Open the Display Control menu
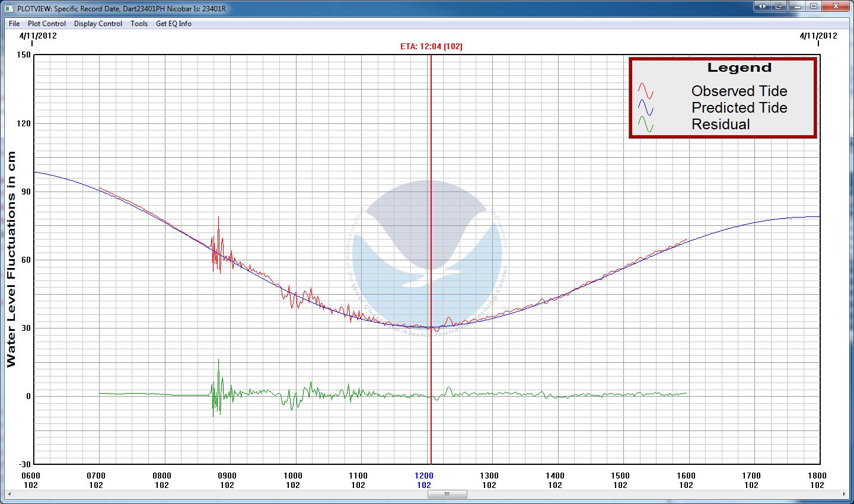Image resolution: width=854 pixels, height=504 pixels. click(98, 24)
